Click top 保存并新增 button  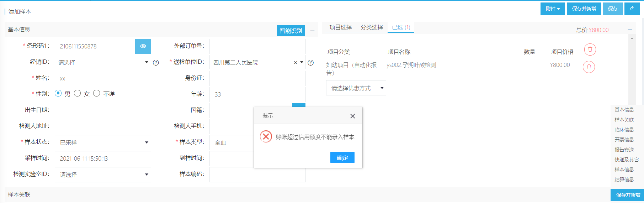[584, 9]
